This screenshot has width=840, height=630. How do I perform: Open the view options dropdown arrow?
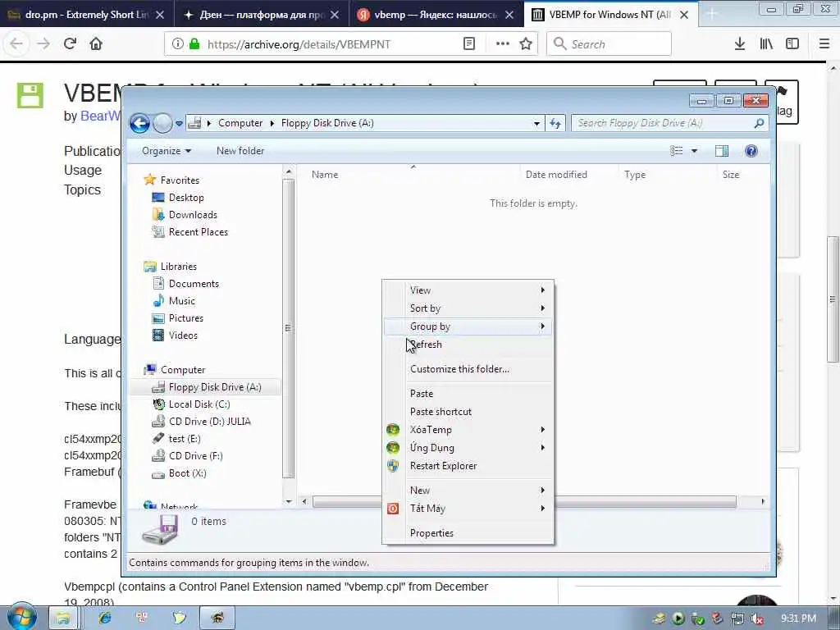click(x=694, y=151)
